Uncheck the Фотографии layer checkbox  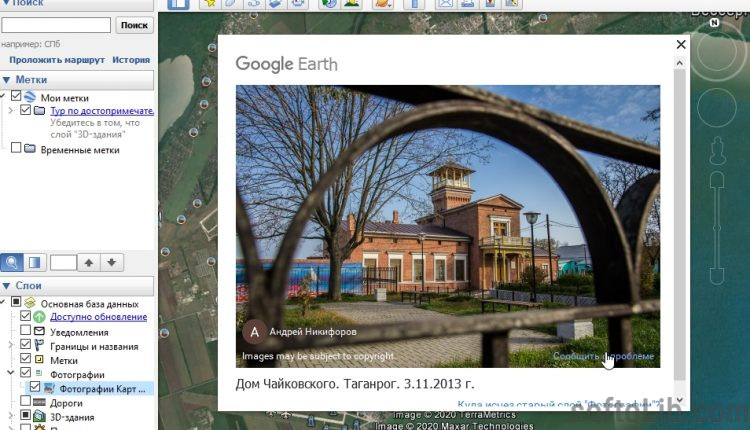(25, 372)
